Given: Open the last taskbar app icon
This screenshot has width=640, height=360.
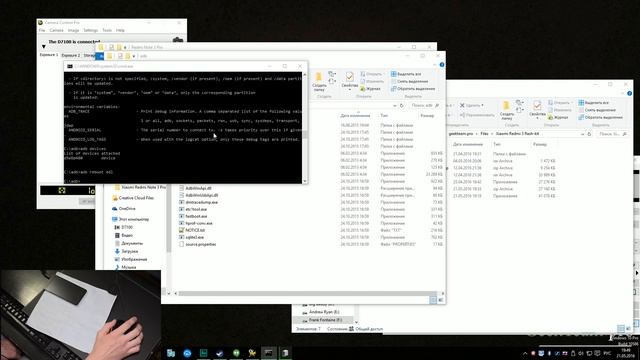Looking at the screenshot, I should click(285, 353).
